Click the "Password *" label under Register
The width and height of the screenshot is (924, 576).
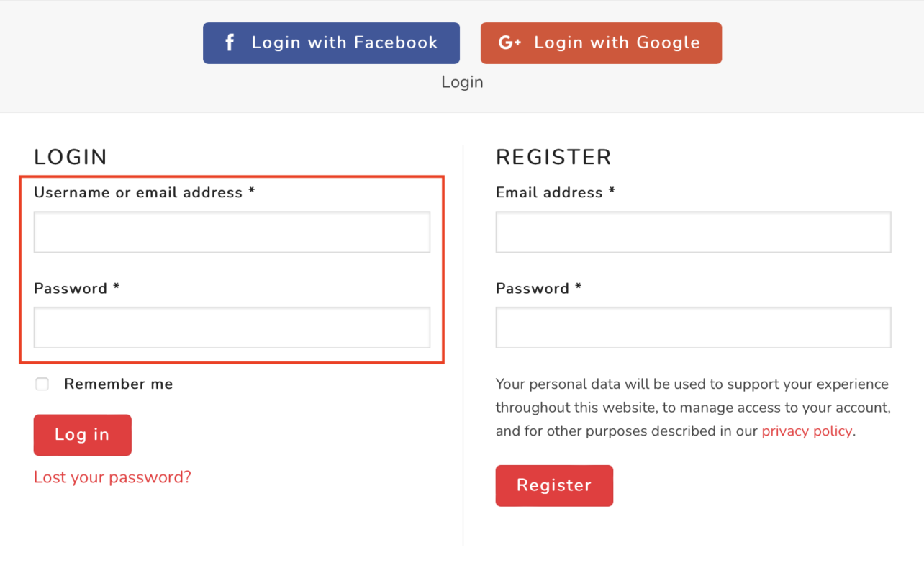pos(538,288)
